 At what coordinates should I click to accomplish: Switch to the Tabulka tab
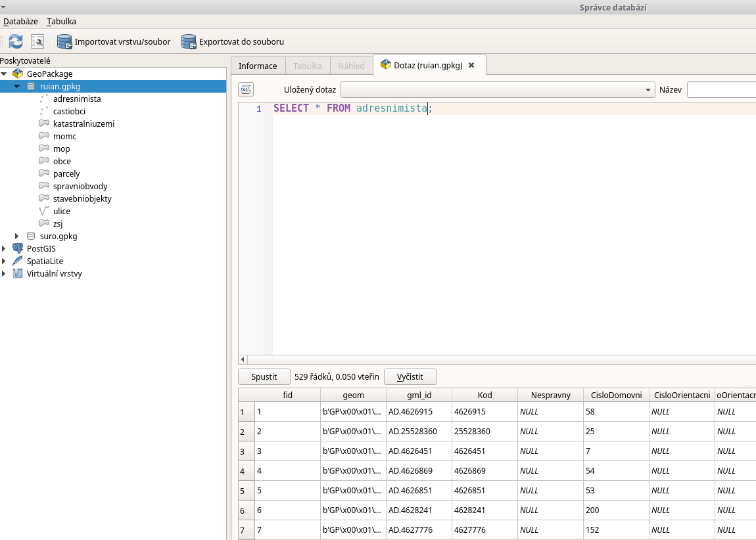pos(308,66)
